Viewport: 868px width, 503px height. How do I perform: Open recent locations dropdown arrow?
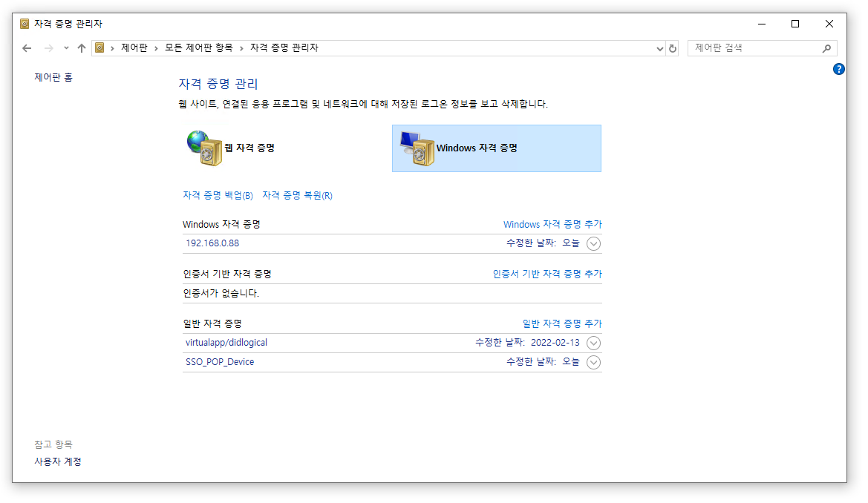[x=66, y=48]
